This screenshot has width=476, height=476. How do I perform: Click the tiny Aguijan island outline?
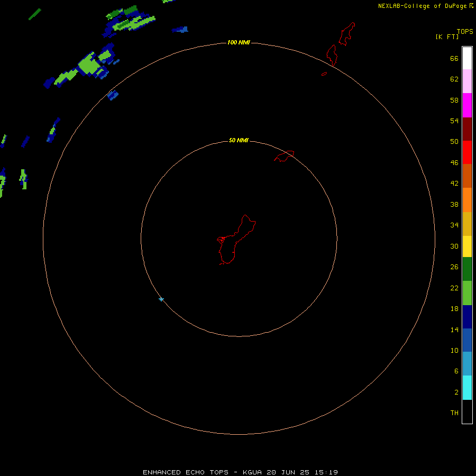coord(324,74)
